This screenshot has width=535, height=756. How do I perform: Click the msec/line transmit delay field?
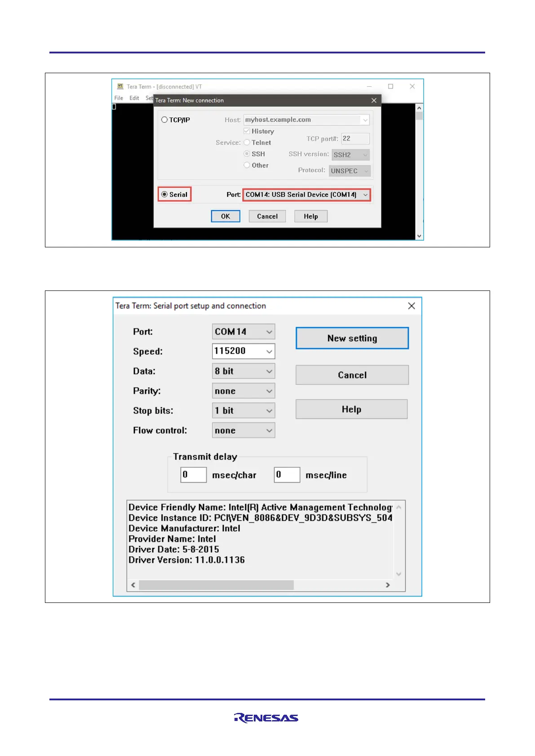click(x=287, y=475)
